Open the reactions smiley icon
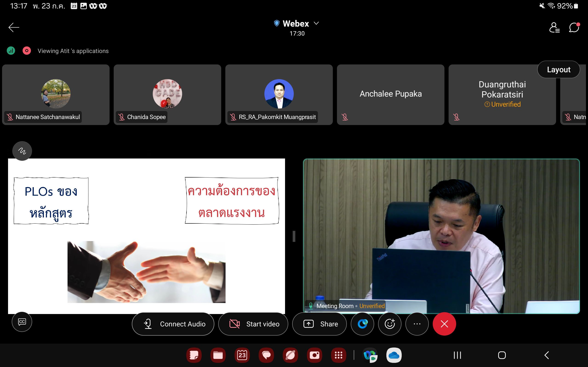 (x=390, y=324)
